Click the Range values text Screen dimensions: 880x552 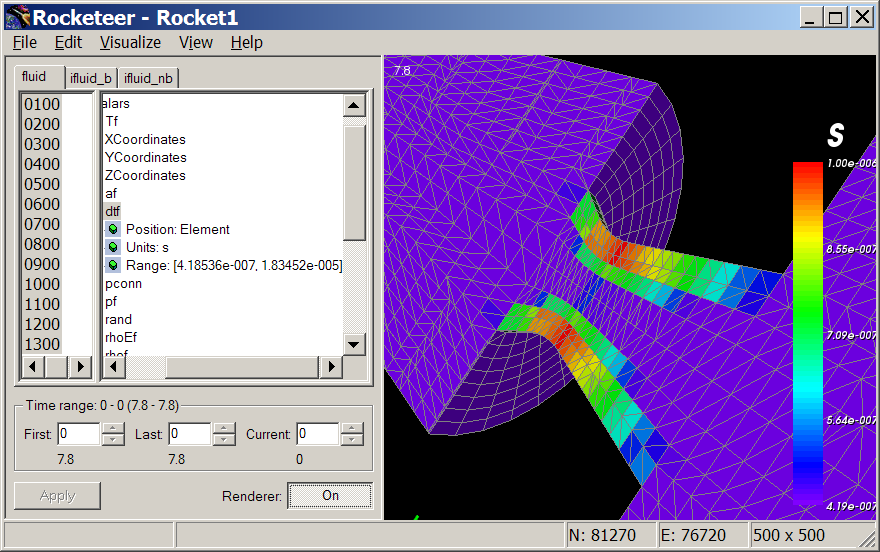234,265
